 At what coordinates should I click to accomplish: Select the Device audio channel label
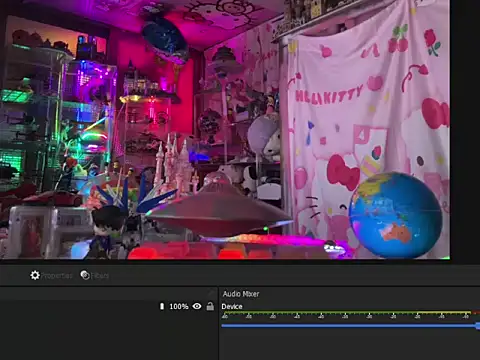[x=232, y=306]
